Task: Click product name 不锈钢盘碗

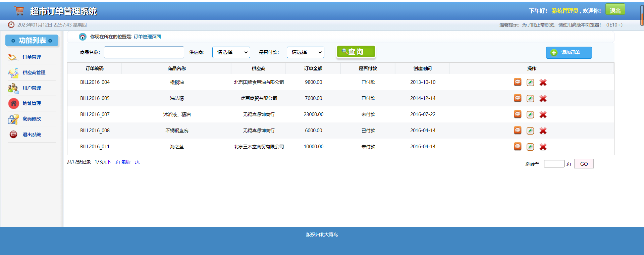Action: pos(177,131)
